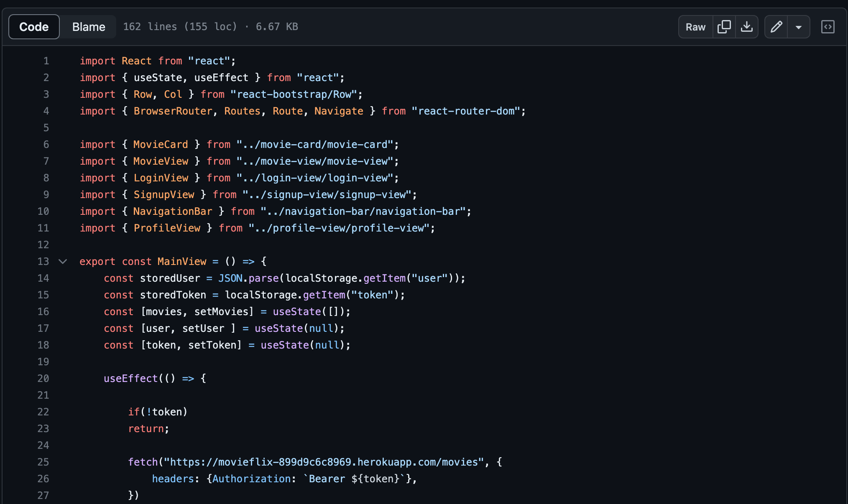848x504 pixels.
Task: Click the "react-router-dom" string
Action: tap(466, 111)
